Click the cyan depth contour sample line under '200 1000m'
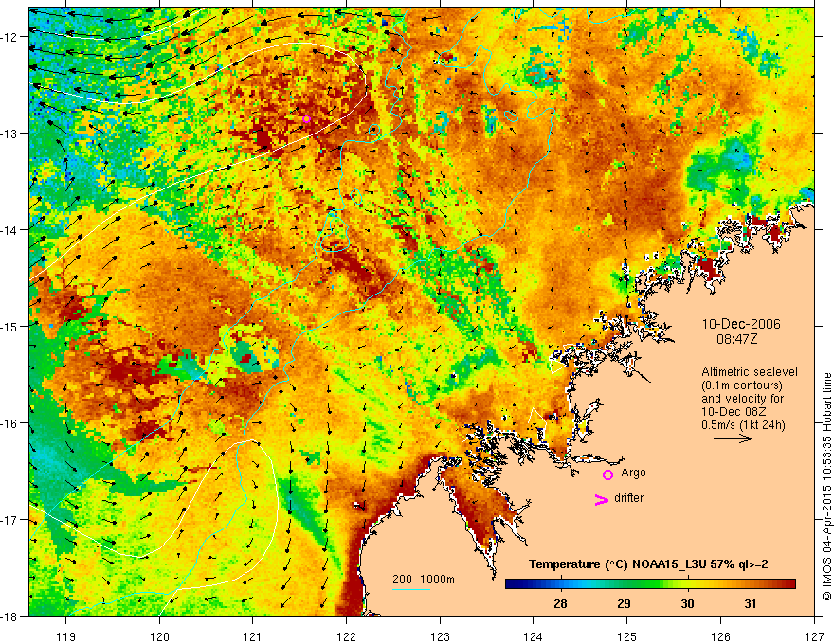 pos(411,589)
